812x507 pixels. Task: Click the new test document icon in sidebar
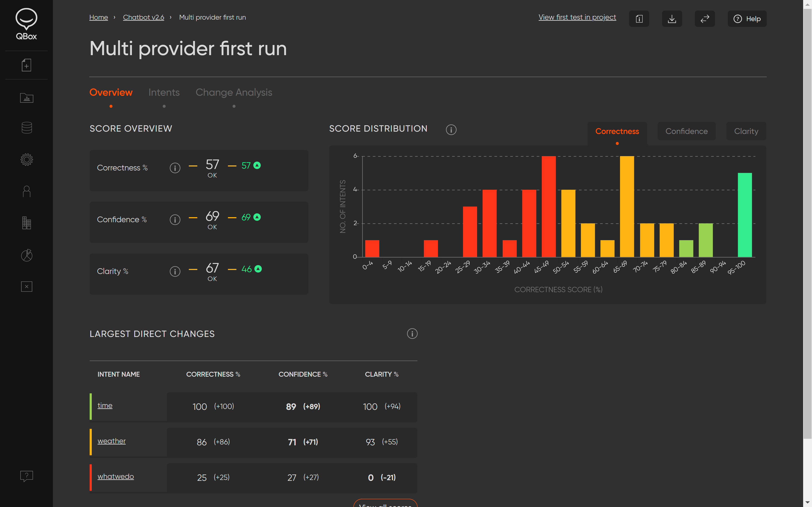[x=26, y=65]
